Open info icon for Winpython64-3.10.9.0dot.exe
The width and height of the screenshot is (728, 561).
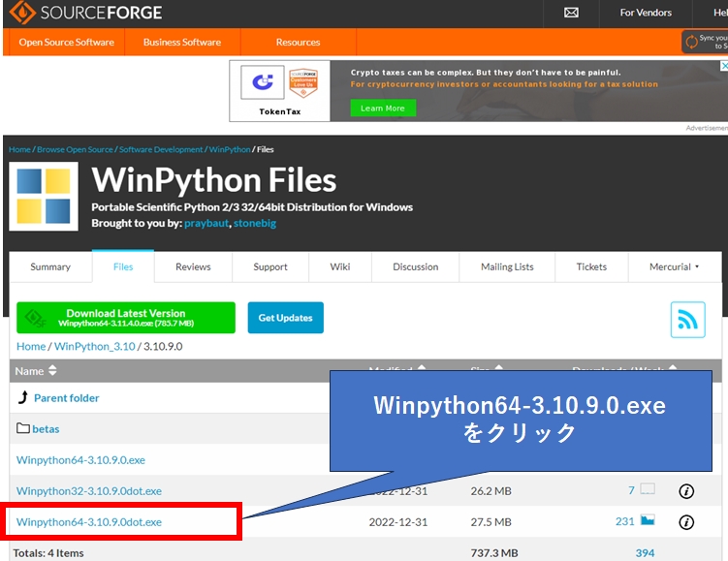coord(686,522)
